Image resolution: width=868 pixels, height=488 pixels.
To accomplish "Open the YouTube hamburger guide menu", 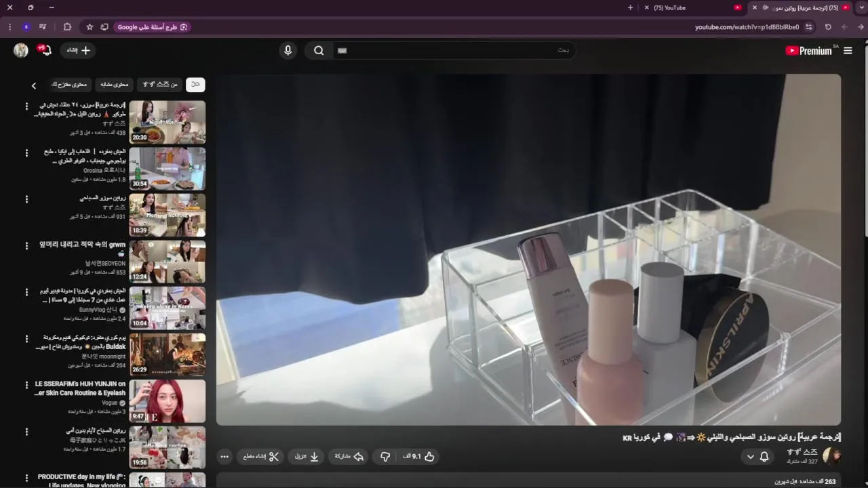I will (x=848, y=51).
